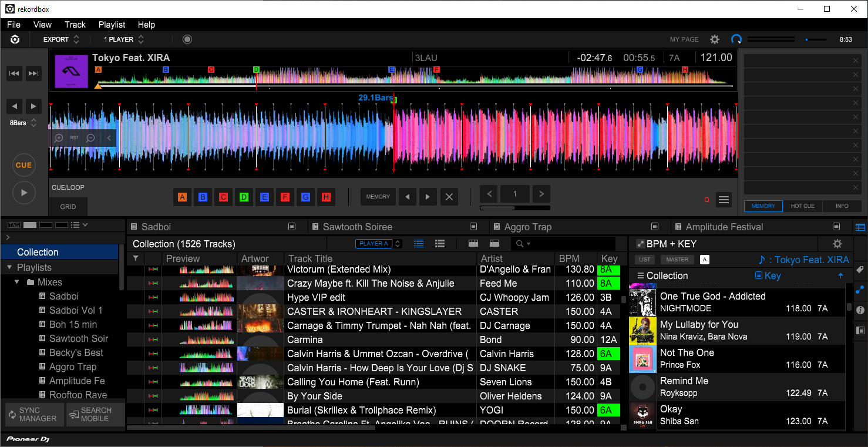The image size is (868, 447).
Task: Trigger hot cue E pad
Action: [x=264, y=197]
